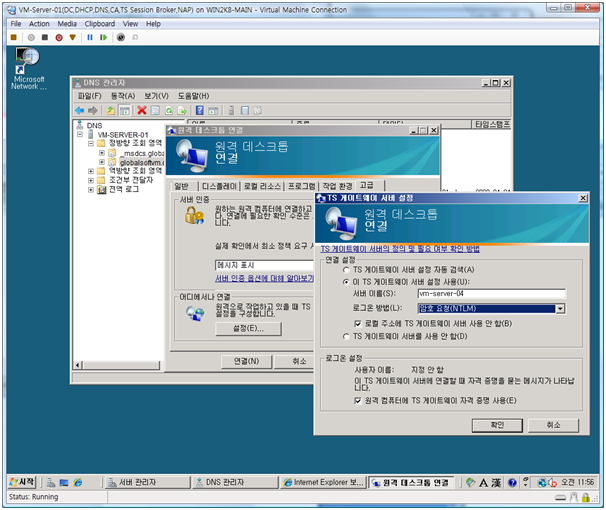The width and height of the screenshot is (606, 510).
Task: Click the greyed Revert icon in VM toolbar
Action: [x=135, y=37]
